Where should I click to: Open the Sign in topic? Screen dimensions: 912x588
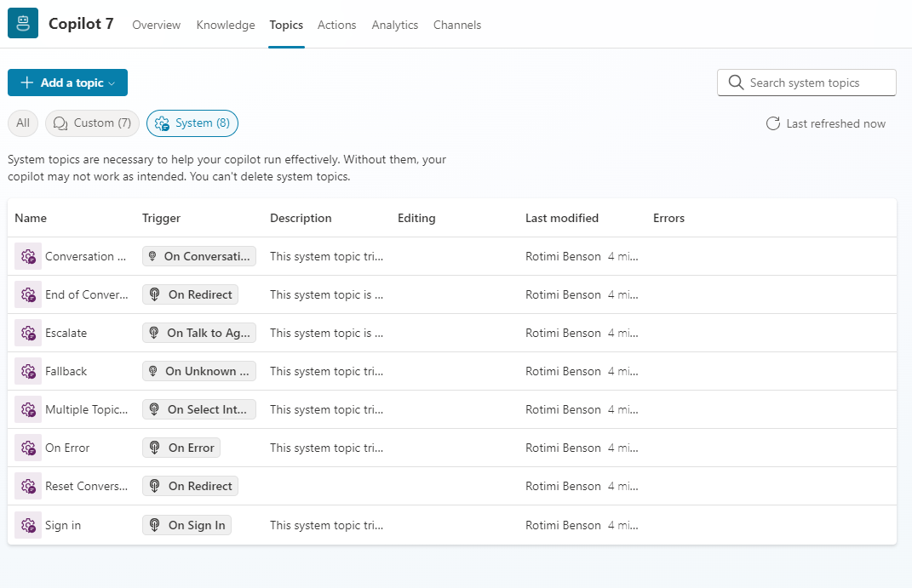click(x=63, y=525)
